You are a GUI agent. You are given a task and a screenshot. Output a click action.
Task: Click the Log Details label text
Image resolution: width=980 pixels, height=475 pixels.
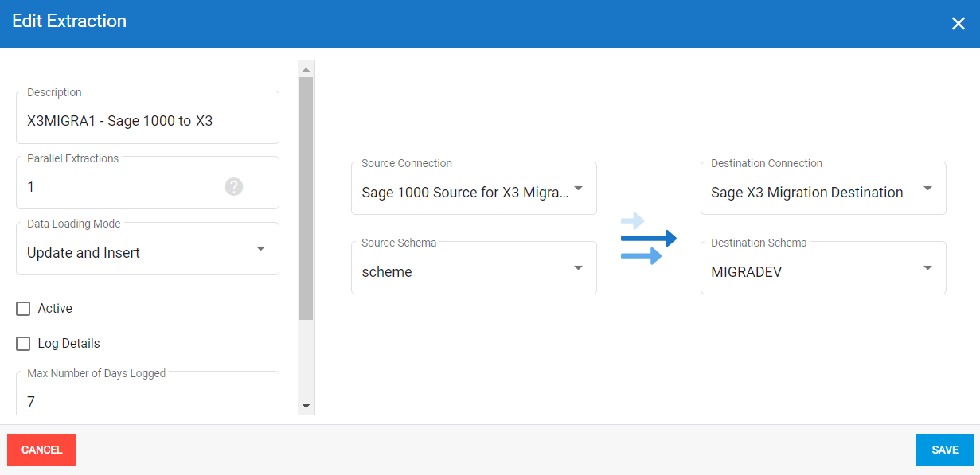[68, 344]
